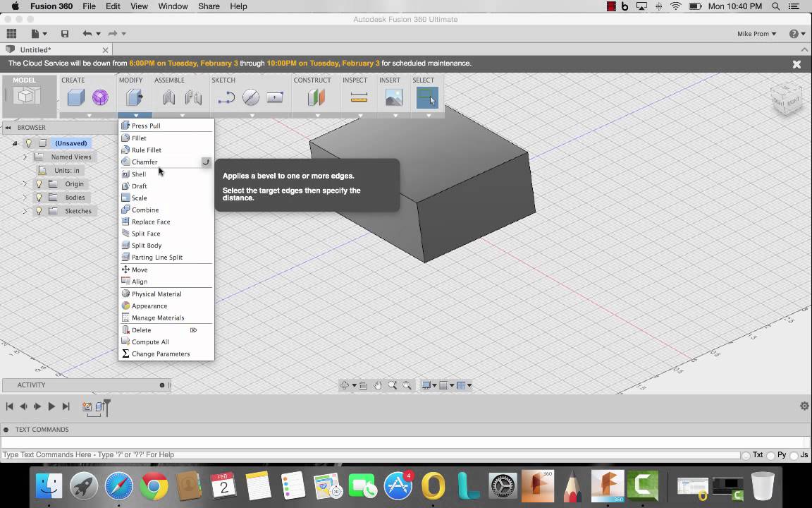
Task: Click the sketch feature in timeline
Action: (x=87, y=407)
